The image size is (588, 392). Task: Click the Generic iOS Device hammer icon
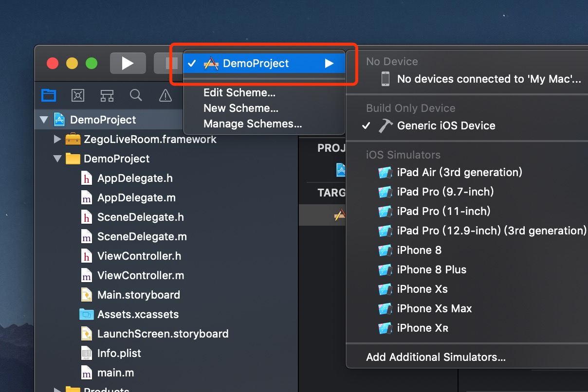tap(385, 125)
